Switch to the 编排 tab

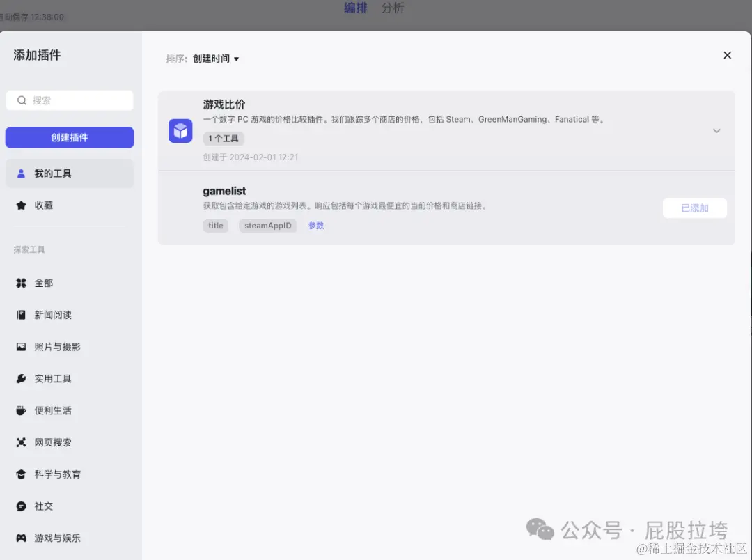356,8
